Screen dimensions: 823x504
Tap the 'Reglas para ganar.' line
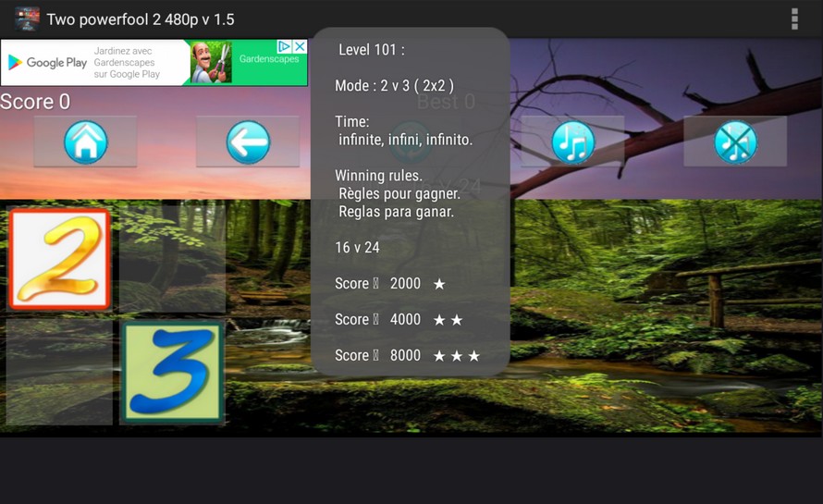397,212
